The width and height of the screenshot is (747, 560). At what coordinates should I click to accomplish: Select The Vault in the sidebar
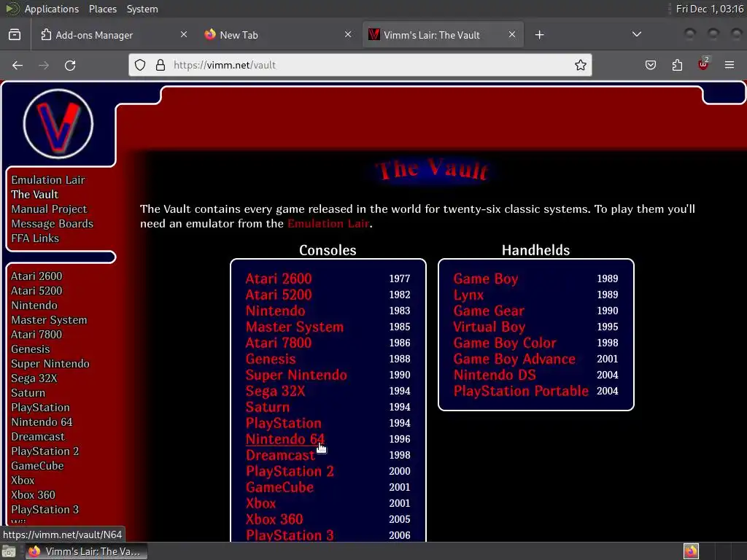click(35, 194)
